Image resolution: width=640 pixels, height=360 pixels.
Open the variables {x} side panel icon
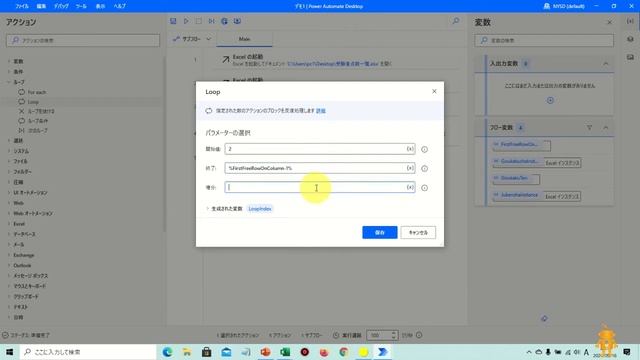(x=630, y=21)
